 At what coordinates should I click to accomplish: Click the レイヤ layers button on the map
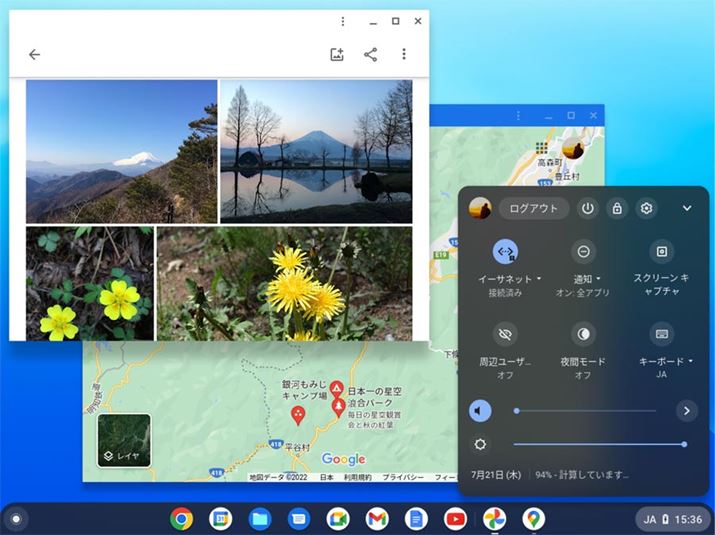[x=124, y=440]
